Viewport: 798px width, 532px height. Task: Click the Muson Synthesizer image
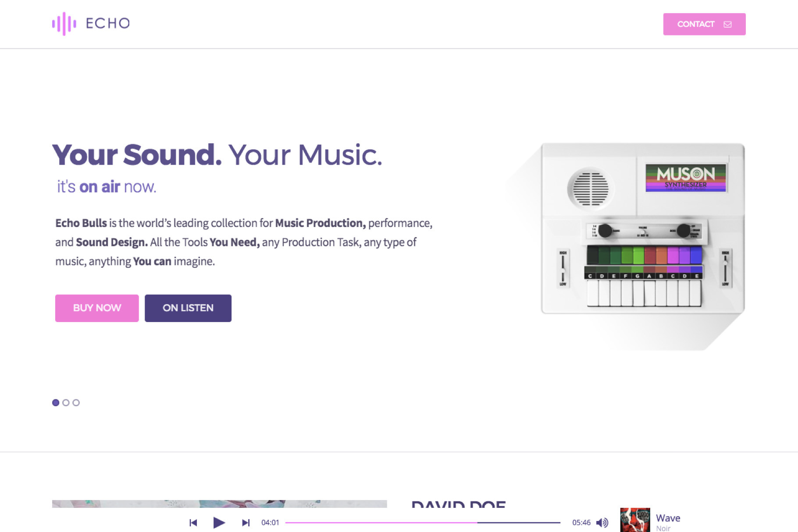[x=642, y=228]
